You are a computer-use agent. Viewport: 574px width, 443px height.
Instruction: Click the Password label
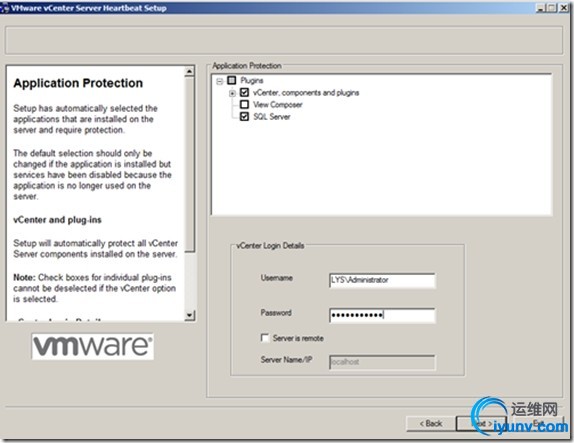click(276, 312)
